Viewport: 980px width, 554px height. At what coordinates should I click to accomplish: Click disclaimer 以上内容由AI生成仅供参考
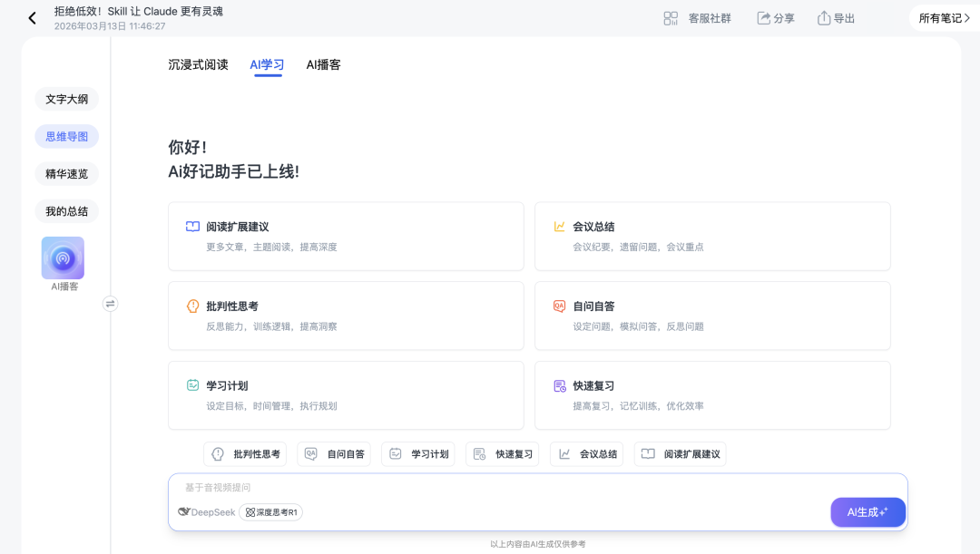[537, 544]
